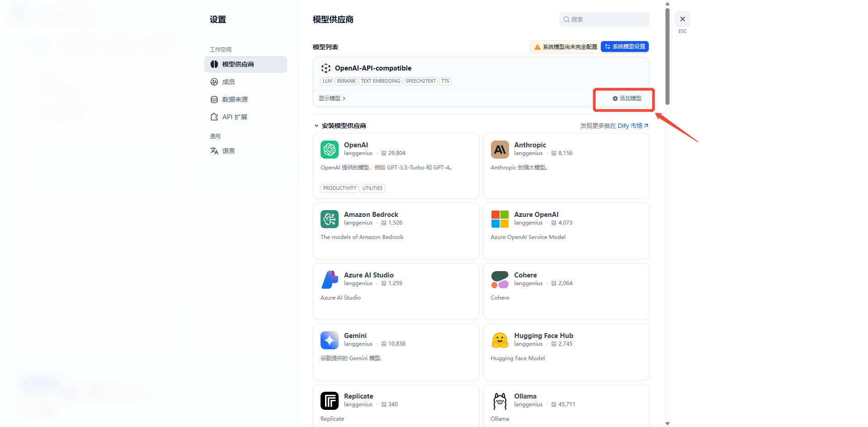Click the warning triangle icon for system model
This screenshot has width=868, height=427.
(538, 47)
